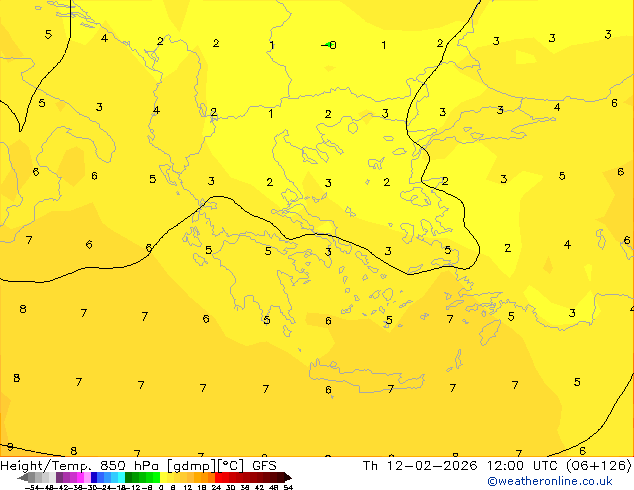
Task: Click the legend label -54
Action: [x=32, y=487]
